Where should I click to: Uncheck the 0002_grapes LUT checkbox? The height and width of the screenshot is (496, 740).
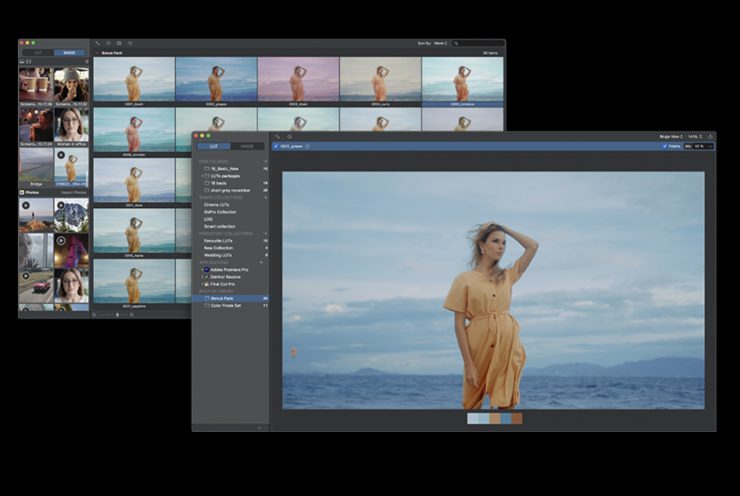click(x=276, y=146)
